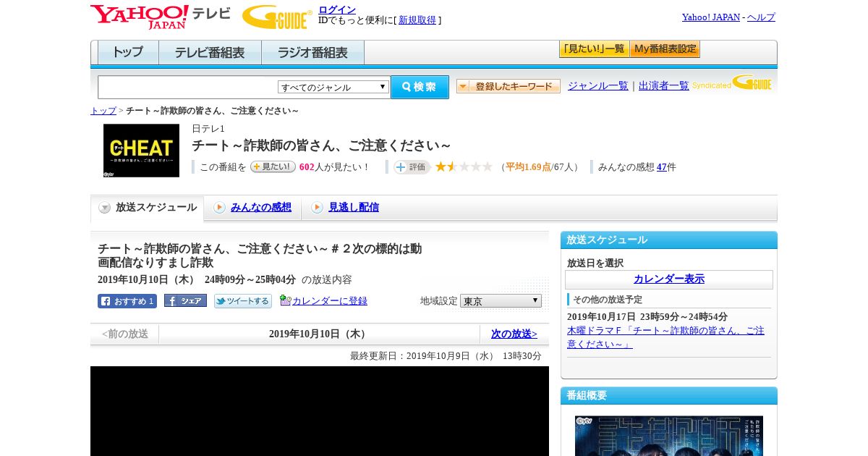This screenshot has width=868, height=456.
Task: Click the 番組概要 poster image
Action: pos(669,436)
